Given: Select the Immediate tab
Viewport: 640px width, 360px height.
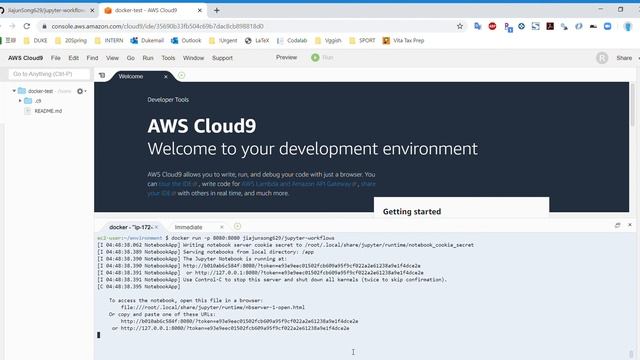Looking at the screenshot, I should (x=189, y=227).
